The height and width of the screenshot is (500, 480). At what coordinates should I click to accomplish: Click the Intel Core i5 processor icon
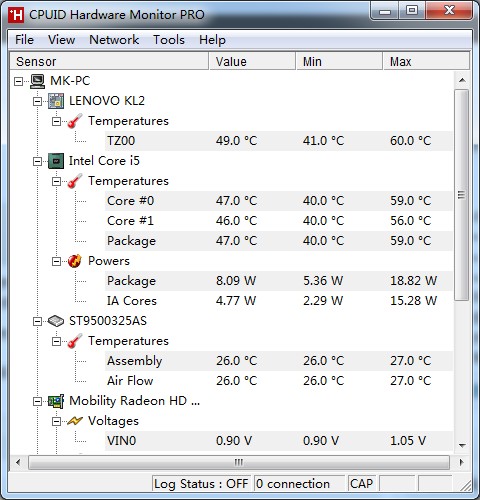pyautogui.click(x=56, y=161)
